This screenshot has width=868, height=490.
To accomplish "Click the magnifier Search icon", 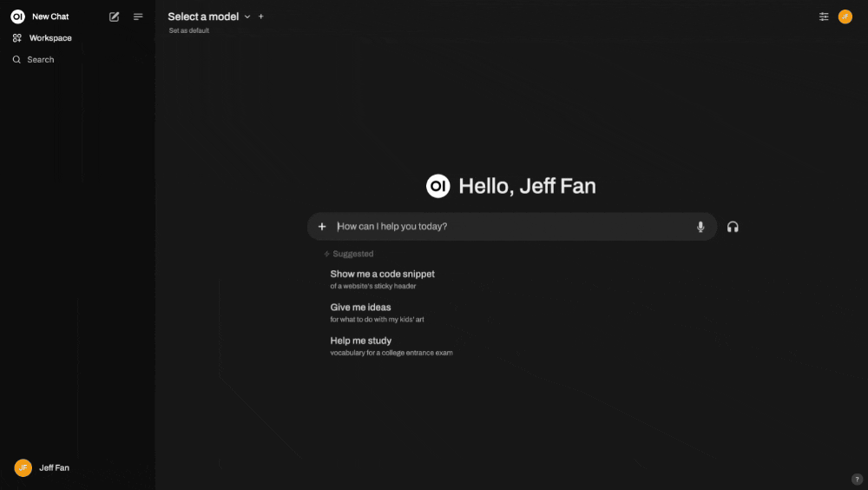I will click(16, 59).
